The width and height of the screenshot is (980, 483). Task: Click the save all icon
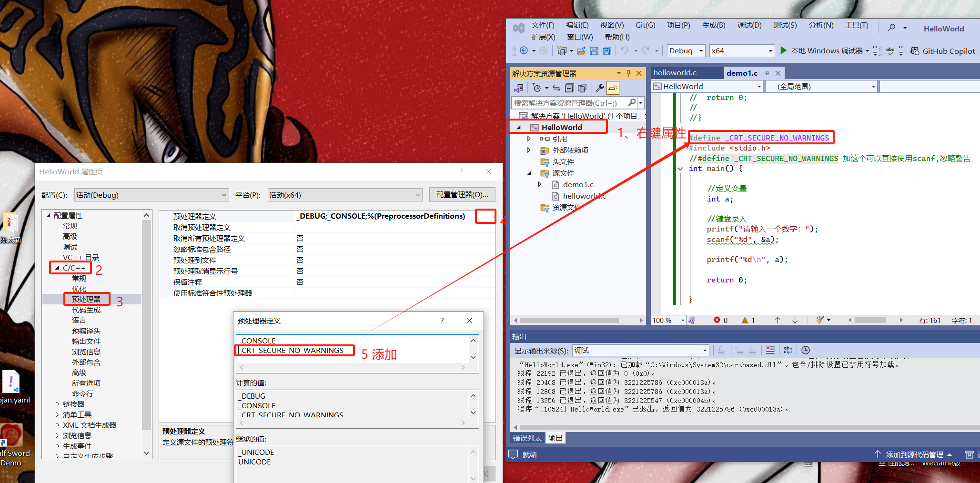click(606, 51)
